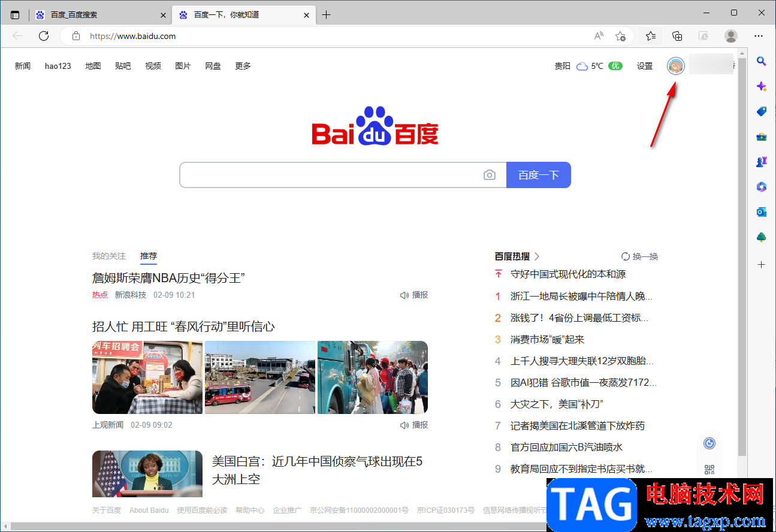The image size is (776, 532).
Task: Click the read aloud icon
Action: point(599,36)
